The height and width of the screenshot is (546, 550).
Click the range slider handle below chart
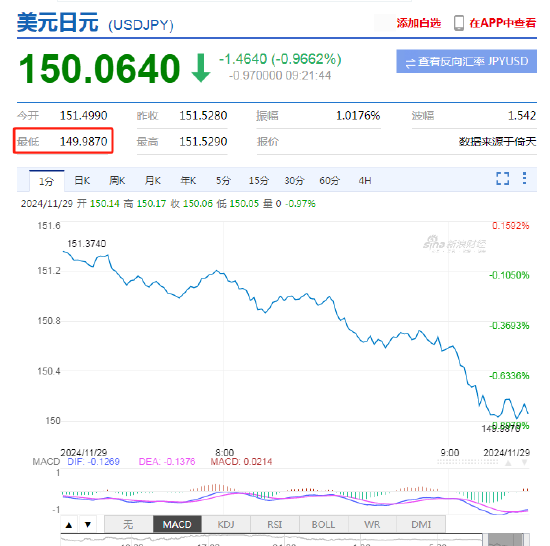tap(505, 540)
